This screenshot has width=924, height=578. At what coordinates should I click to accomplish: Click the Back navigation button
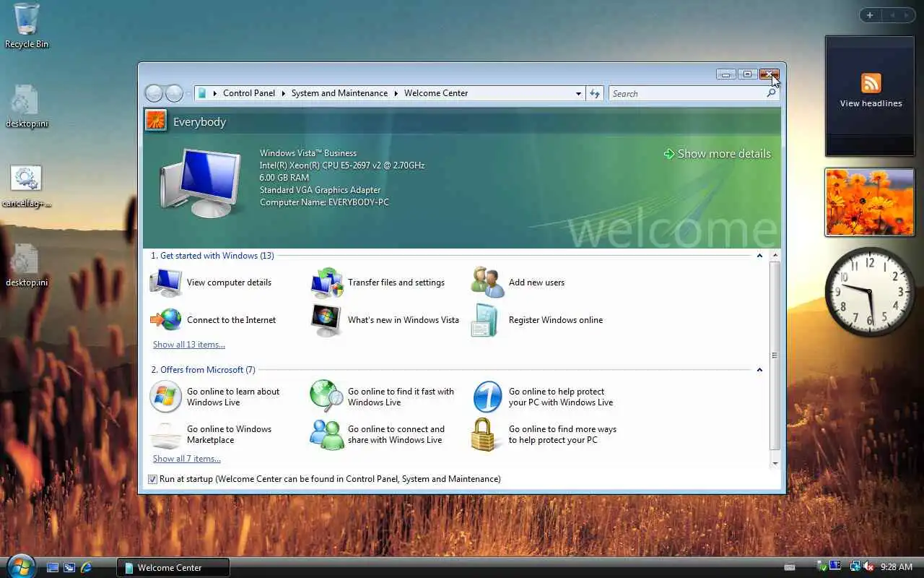154,93
